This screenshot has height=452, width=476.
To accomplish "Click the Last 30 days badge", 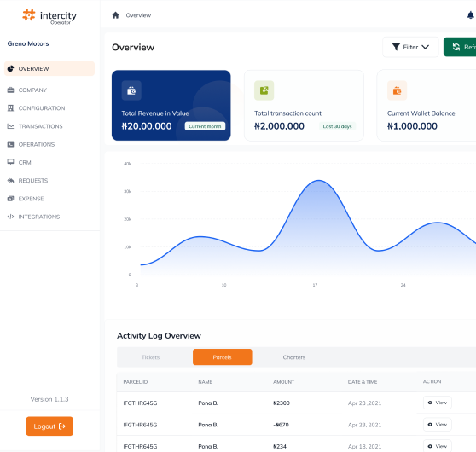I will (337, 126).
